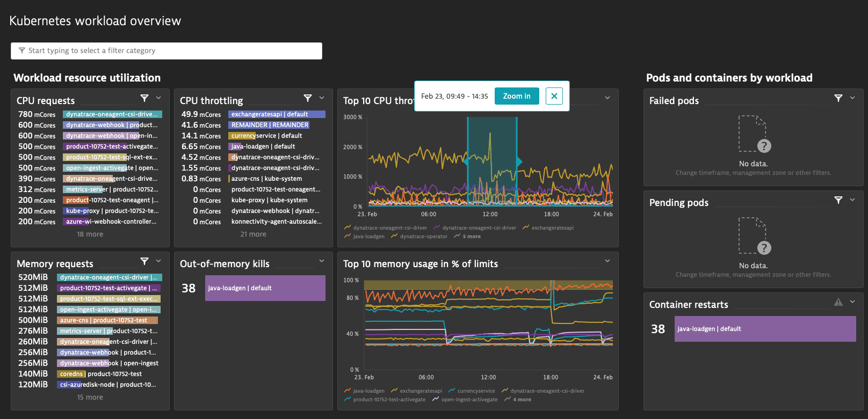Open the Out-of-memory kills tile chevron menu
This screenshot has height=419, width=868.
point(322,261)
